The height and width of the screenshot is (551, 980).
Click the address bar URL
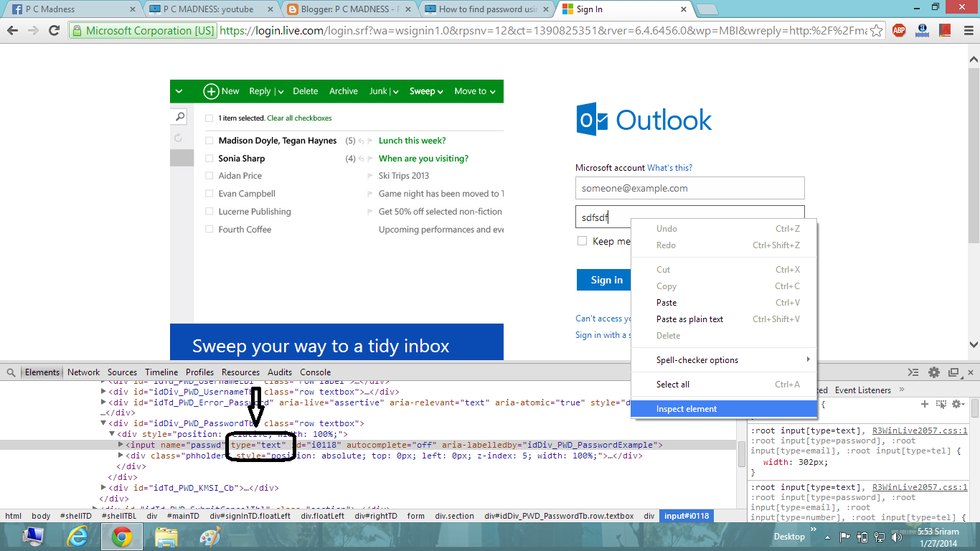coord(542,31)
